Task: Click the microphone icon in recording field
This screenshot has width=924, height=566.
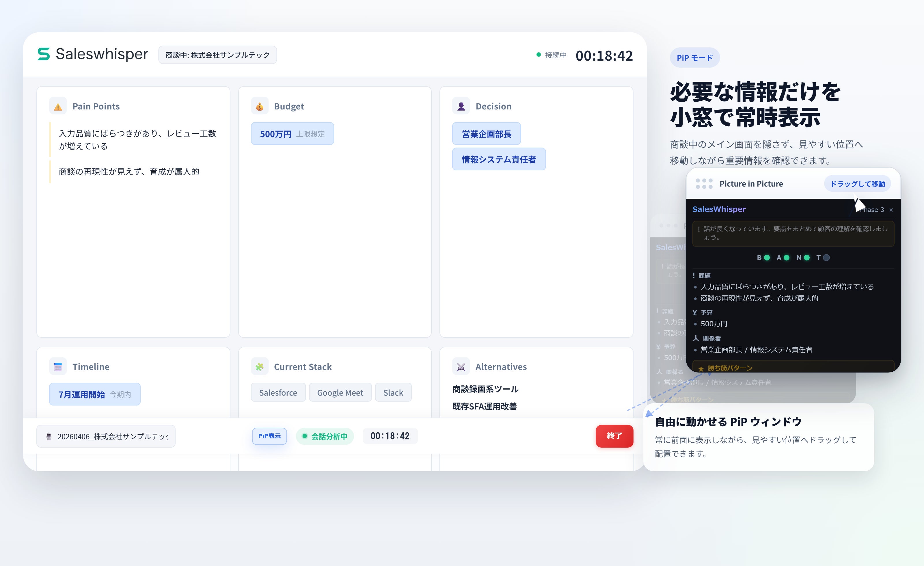Action: click(x=49, y=437)
